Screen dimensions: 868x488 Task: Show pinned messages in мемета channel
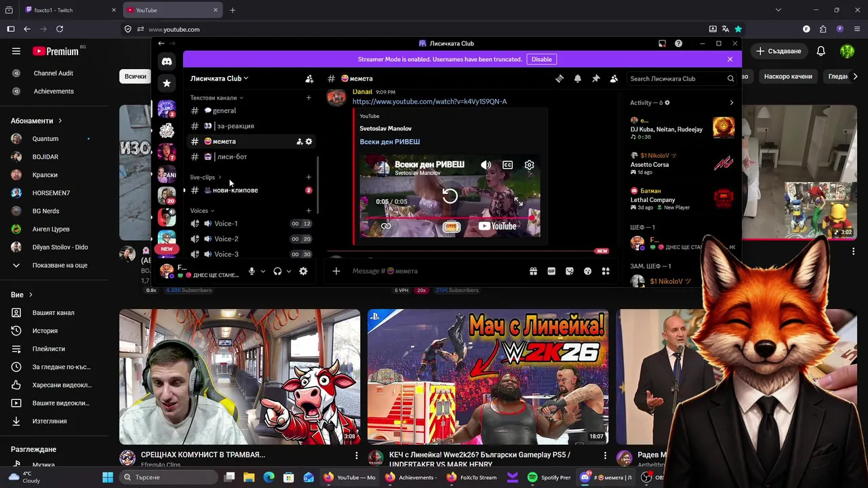point(596,79)
